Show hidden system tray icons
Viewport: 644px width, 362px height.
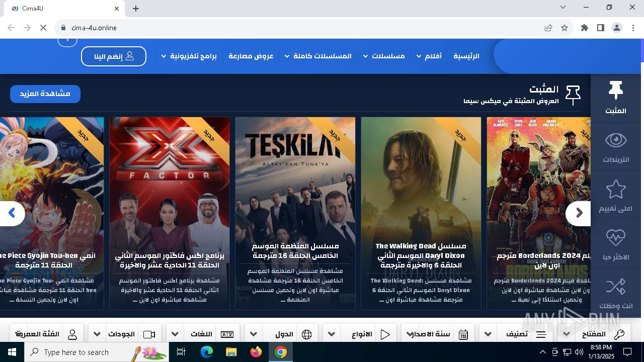click(542, 352)
